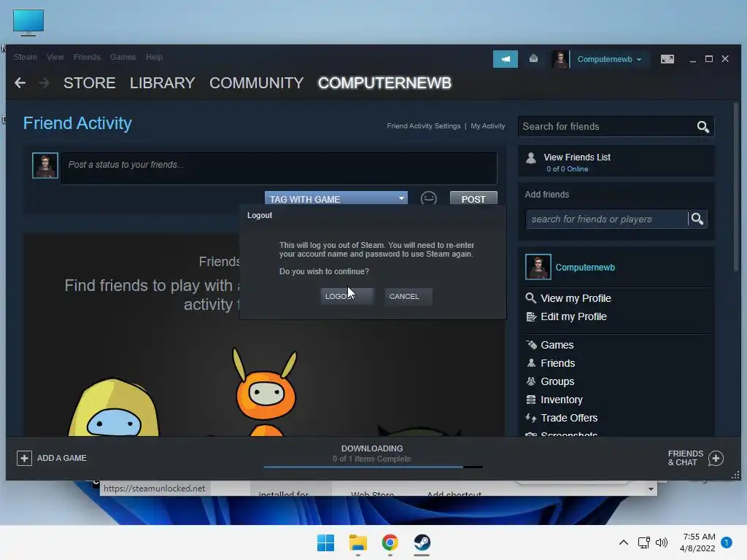Switch to Big Picture mode icon

(667, 59)
